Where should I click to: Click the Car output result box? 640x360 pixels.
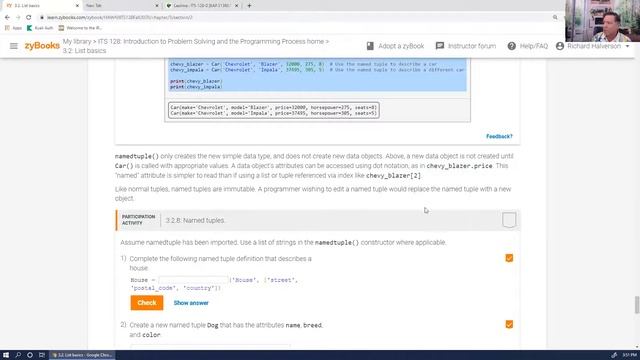click(274, 110)
